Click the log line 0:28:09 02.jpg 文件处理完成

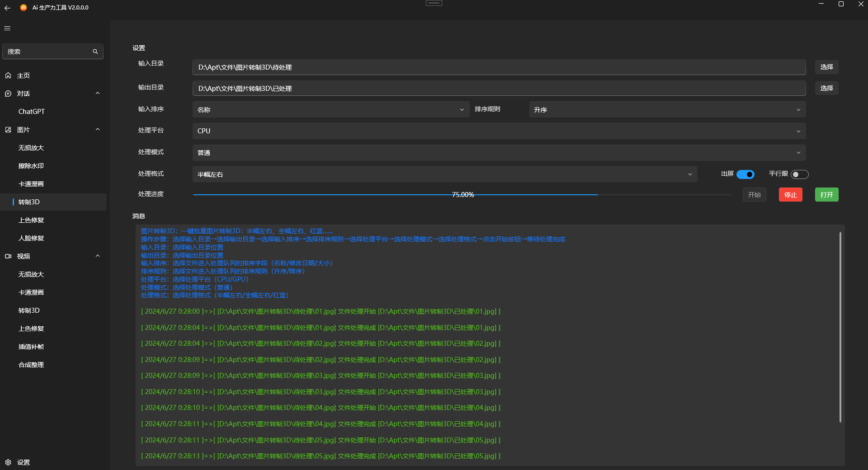tap(321, 360)
